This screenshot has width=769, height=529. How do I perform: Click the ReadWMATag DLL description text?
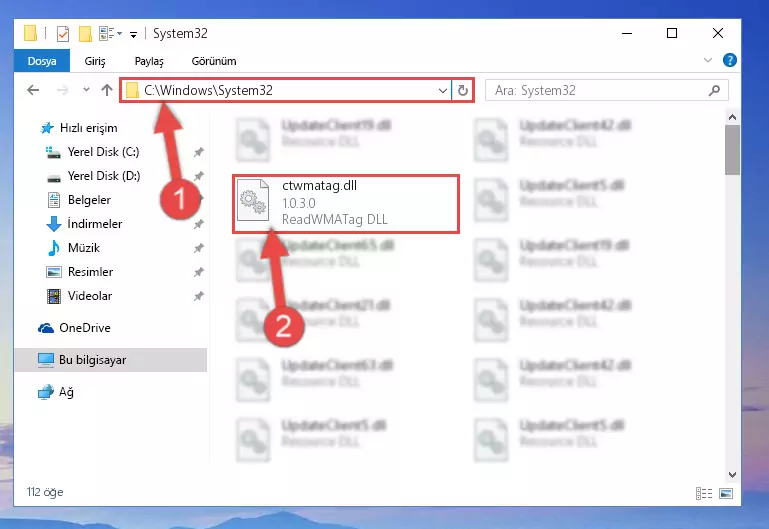click(x=334, y=220)
